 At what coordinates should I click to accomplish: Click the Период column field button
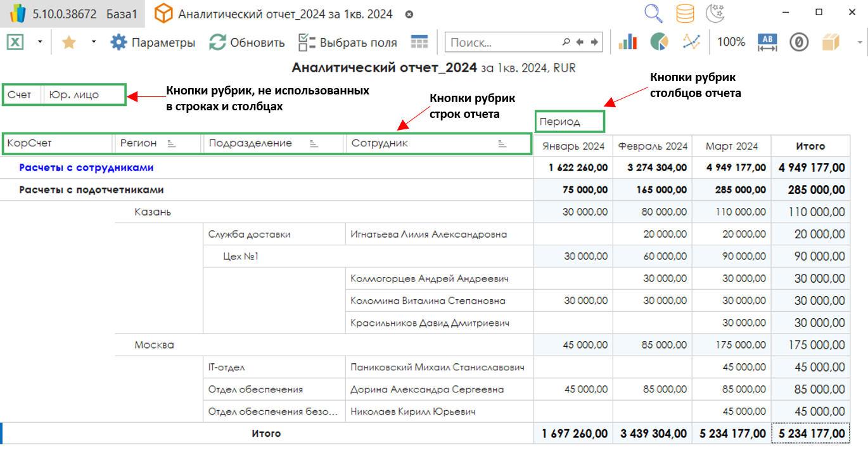click(569, 121)
